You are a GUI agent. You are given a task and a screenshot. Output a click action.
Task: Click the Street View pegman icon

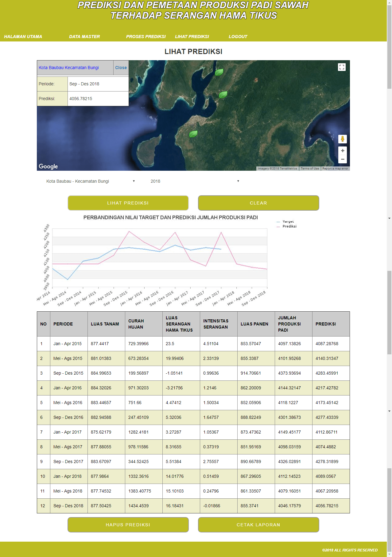342,139
